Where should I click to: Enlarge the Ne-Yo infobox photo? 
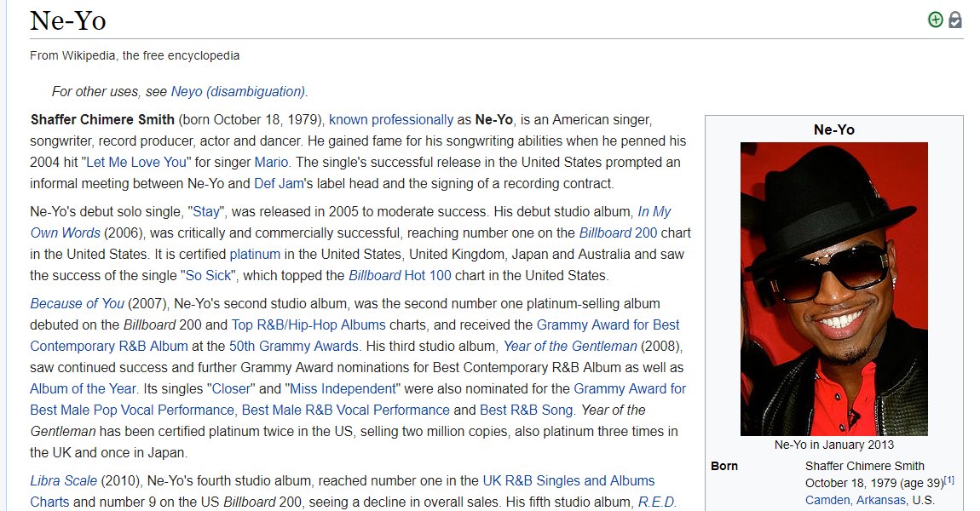(833, 289)
